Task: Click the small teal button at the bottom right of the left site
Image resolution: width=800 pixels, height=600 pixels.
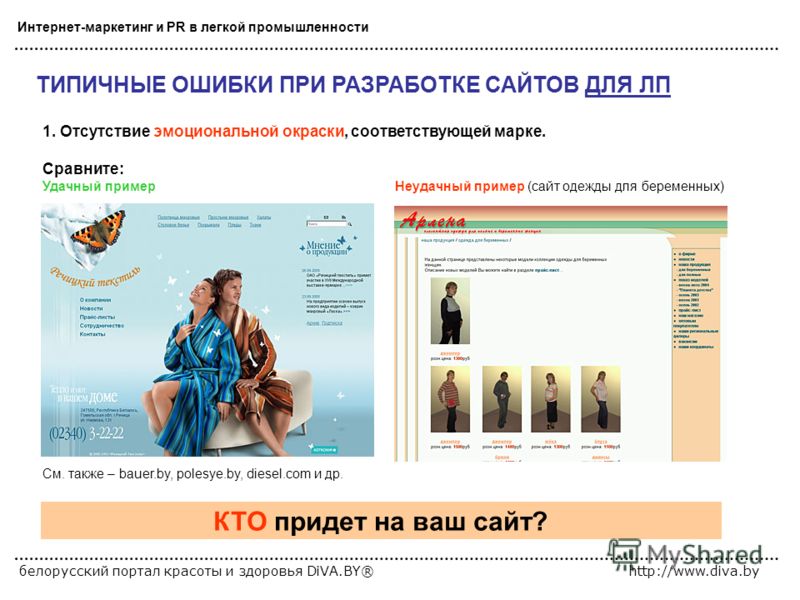Action: (x=324, y=449)
